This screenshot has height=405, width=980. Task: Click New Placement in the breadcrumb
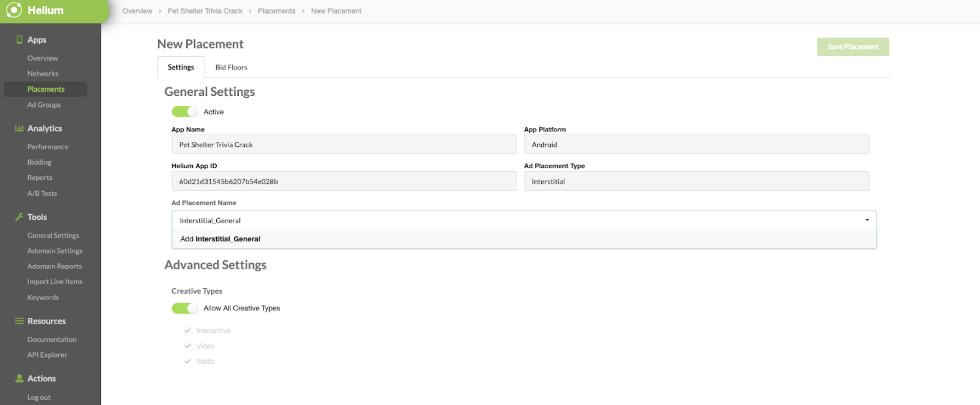[336, 11]
